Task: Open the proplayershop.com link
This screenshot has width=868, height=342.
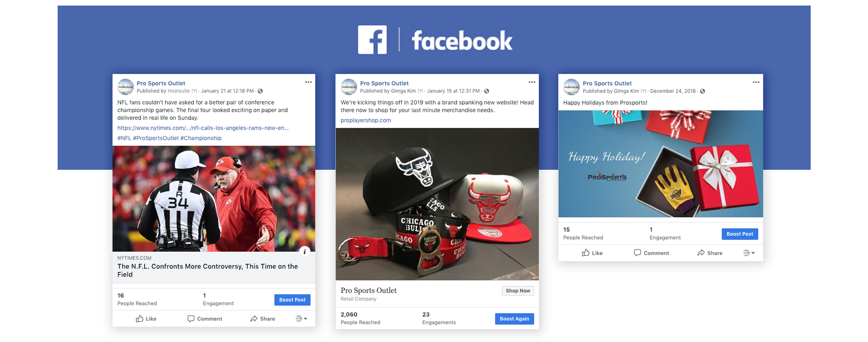Action: click(366, 120)
